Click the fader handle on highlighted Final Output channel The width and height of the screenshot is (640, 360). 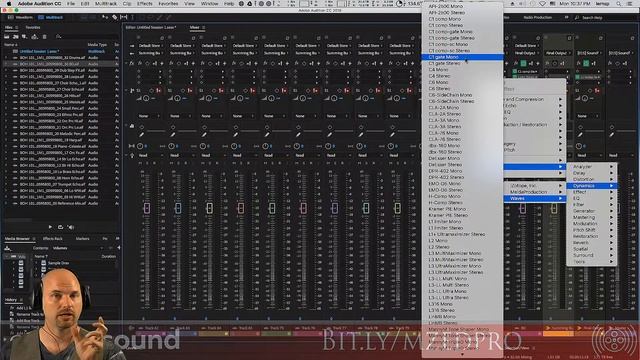coord(554,208)
